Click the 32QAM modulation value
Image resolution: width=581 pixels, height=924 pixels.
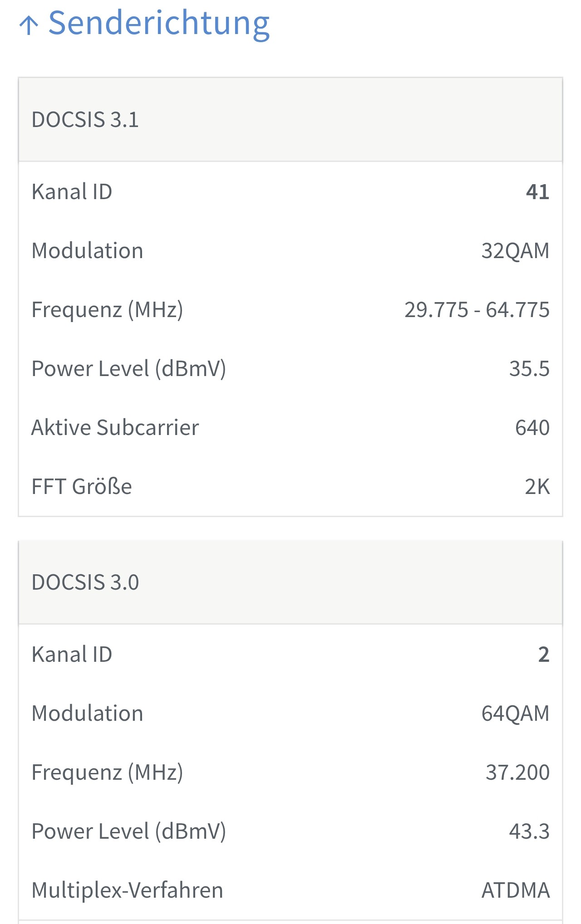(516, 251)
